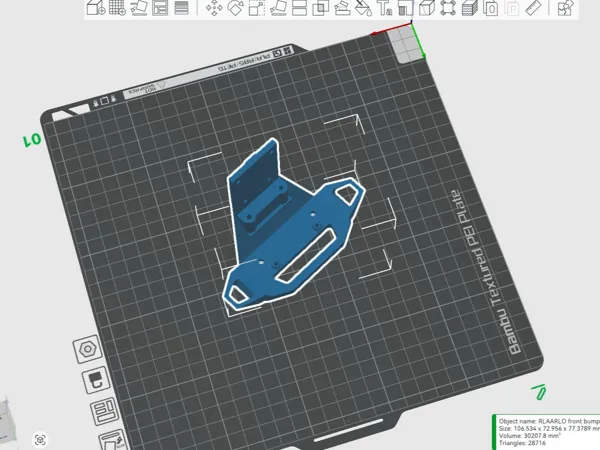This screenshot has height=450, width=600.
Task: Click the Add plate grid icon
Action: click(x=117, y=7)
